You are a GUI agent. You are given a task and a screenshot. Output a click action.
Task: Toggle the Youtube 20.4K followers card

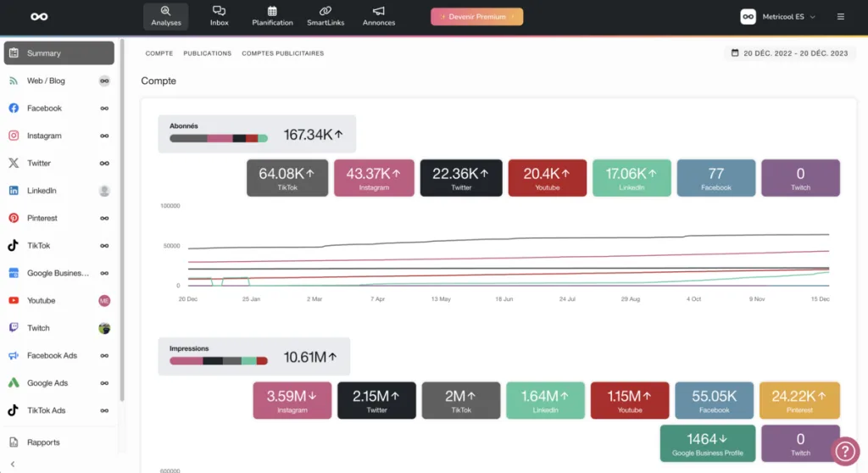click(547, 178)
